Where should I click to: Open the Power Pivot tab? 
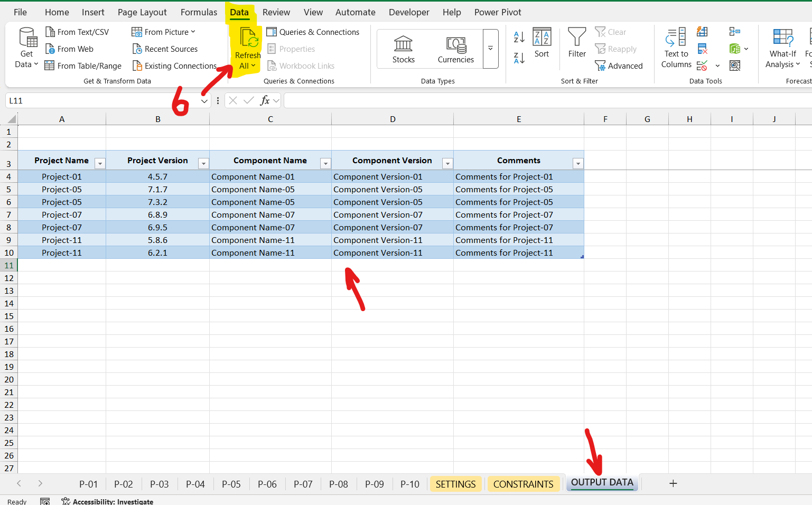click(x=498, y=12)
